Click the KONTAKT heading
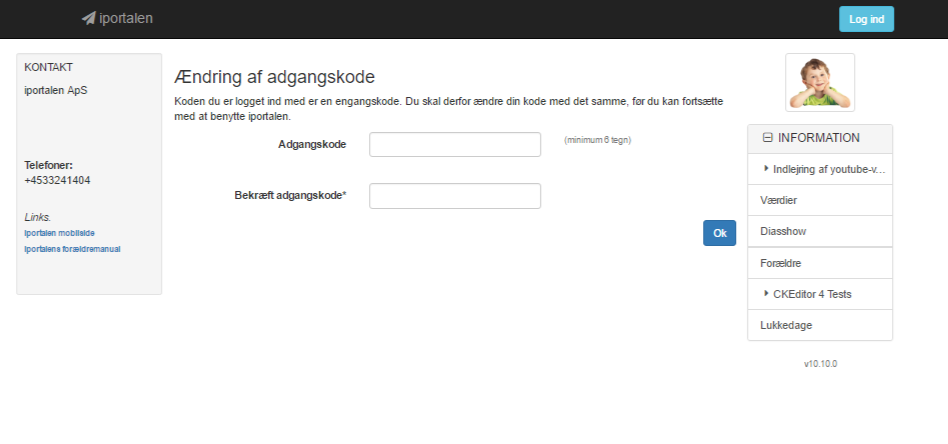This screenshot has width=948, height=444. pos(48,67)
